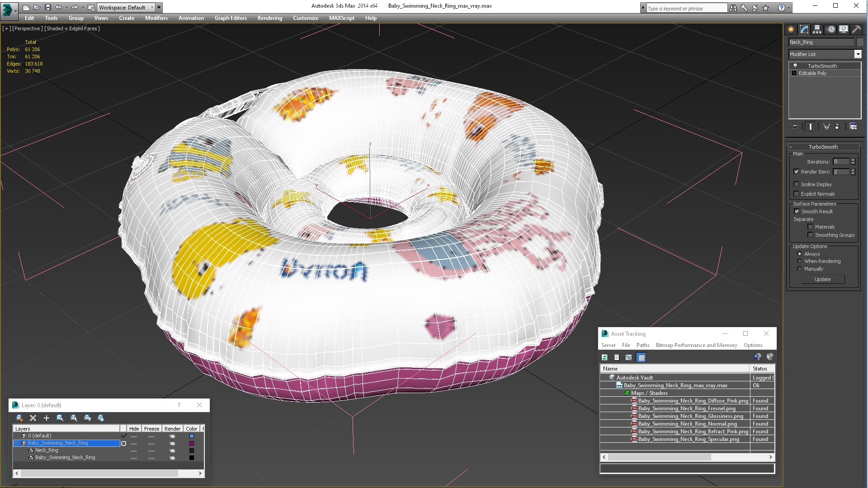Select the Always update option
This screenshot has height=488, width=868.
(800, 254)
